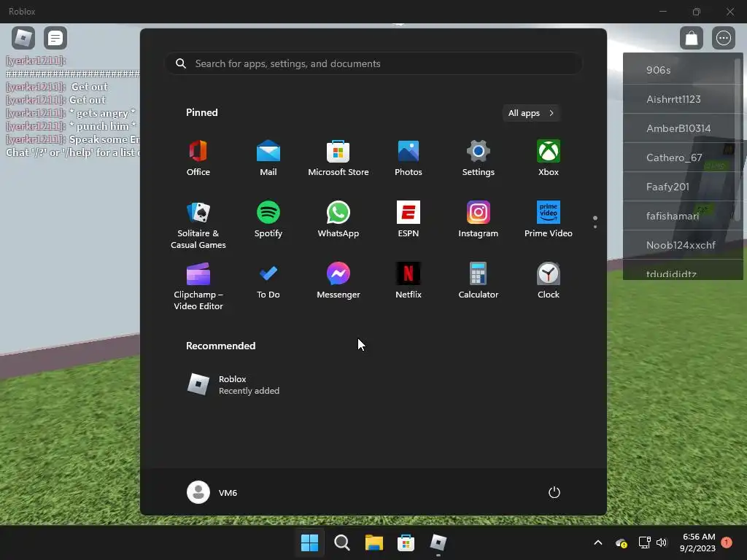The width and height of the screenshot is (747, 560).
Task: Open the volume speaker tray icon
Action: pos(662,542)
